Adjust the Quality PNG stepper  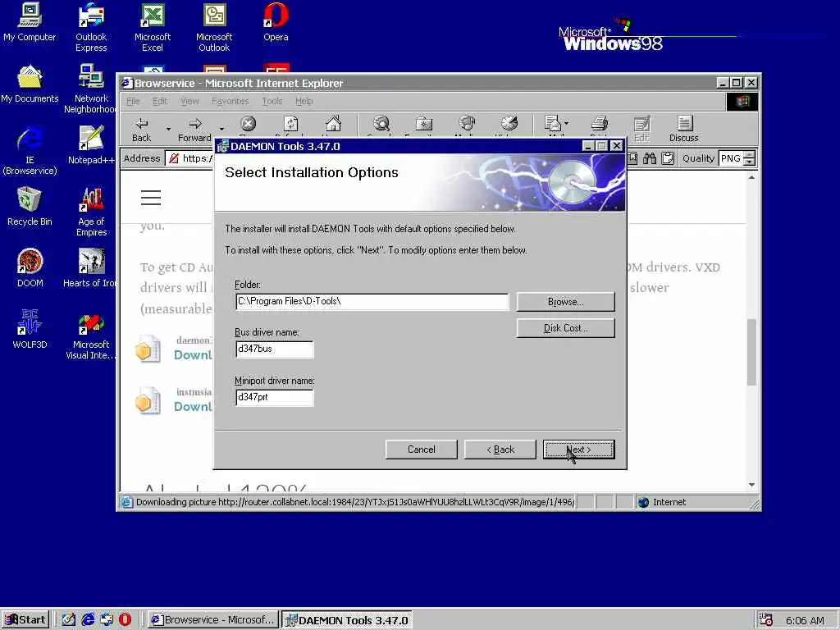coord(750,158)
